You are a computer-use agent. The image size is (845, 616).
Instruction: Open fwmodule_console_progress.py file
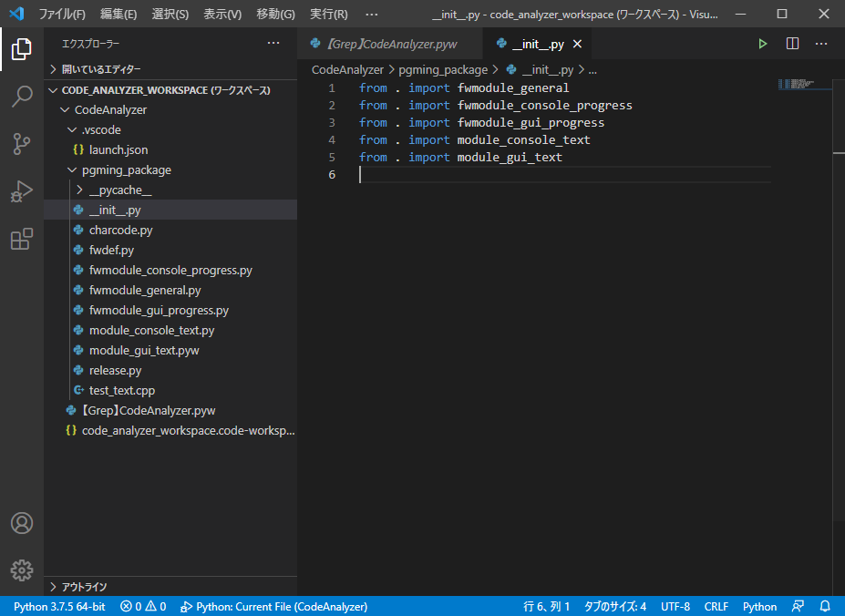pos(170,270)
